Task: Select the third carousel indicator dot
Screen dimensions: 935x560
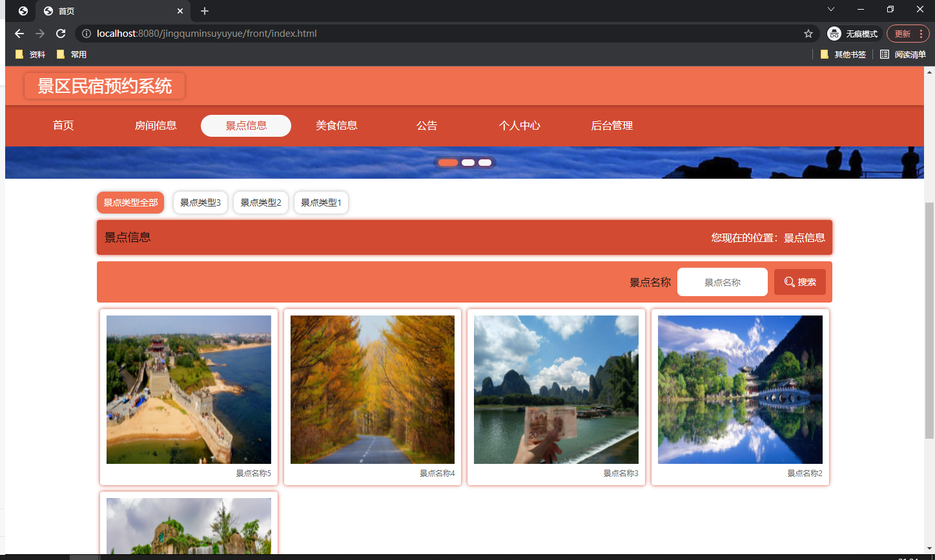Action: [x=485, y=163]
